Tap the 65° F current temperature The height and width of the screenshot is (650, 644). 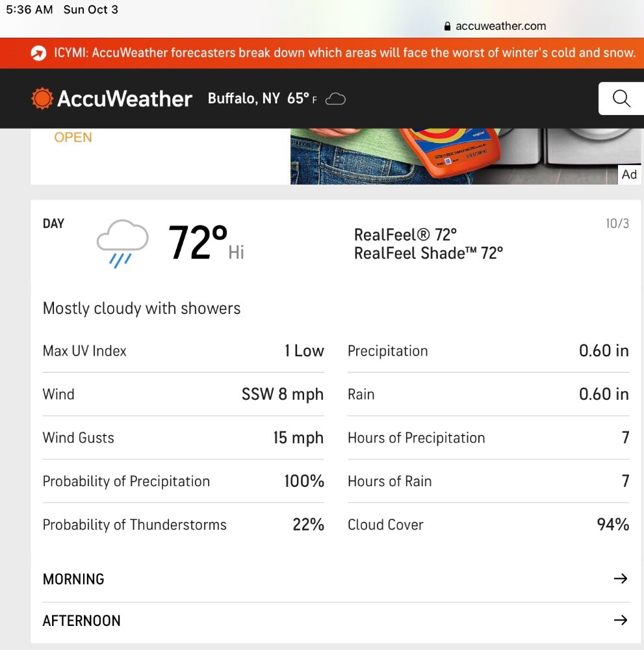302,99
